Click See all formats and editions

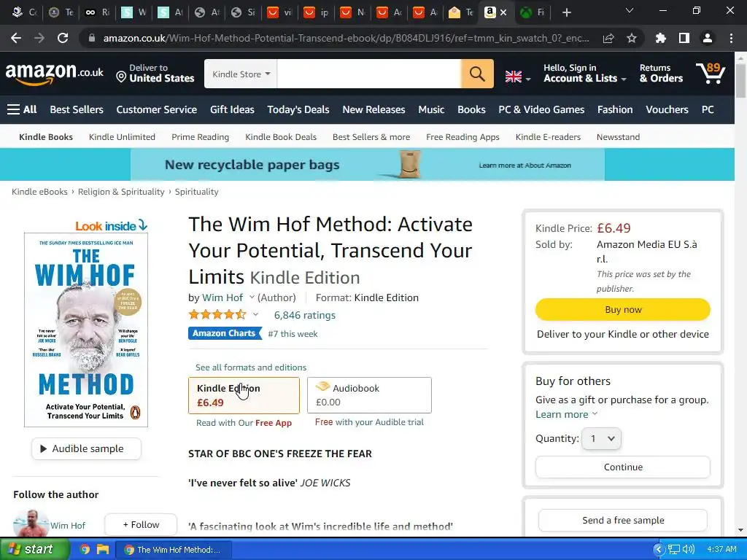(251, 367)
